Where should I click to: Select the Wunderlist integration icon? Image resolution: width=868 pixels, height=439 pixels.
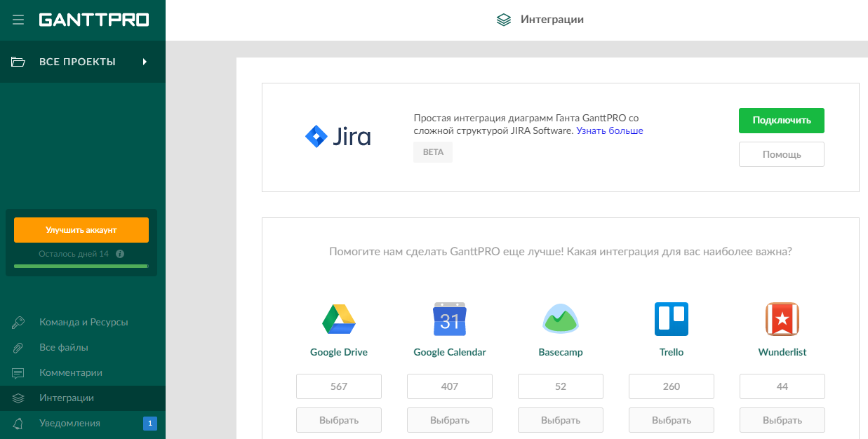[782, 319]
